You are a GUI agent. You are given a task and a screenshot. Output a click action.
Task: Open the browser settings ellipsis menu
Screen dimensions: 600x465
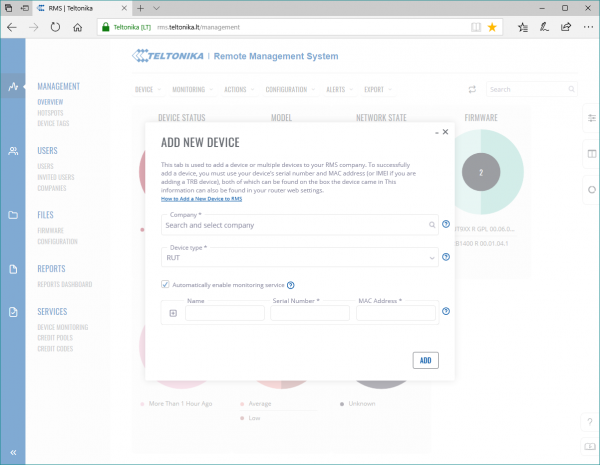(588, 27)
